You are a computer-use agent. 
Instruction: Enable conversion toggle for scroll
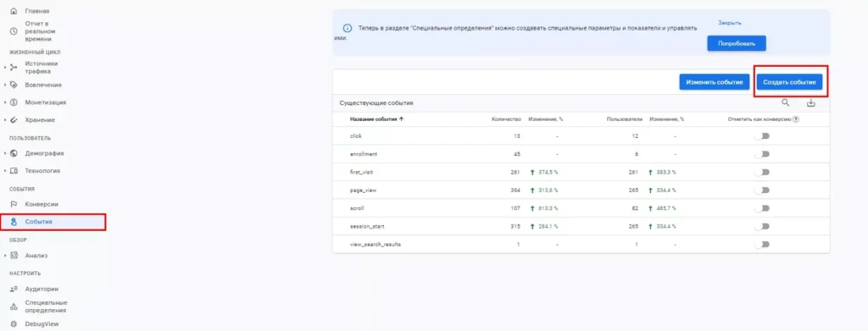(762, 208)
